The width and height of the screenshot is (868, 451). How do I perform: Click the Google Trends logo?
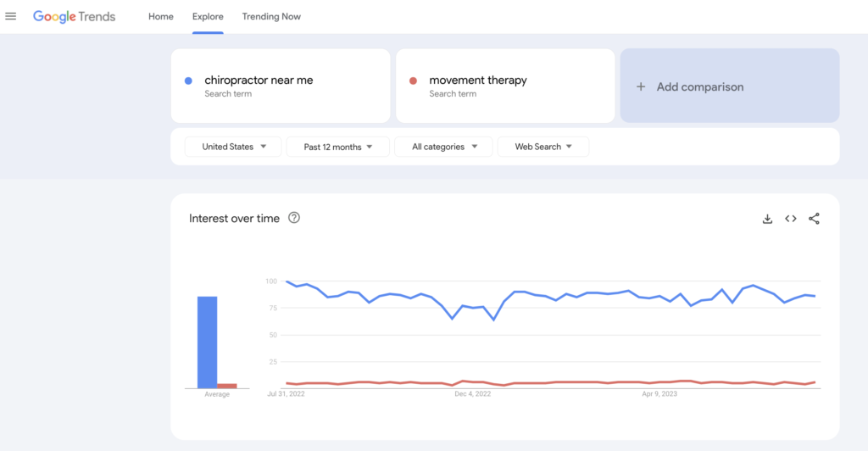point(75,17)
